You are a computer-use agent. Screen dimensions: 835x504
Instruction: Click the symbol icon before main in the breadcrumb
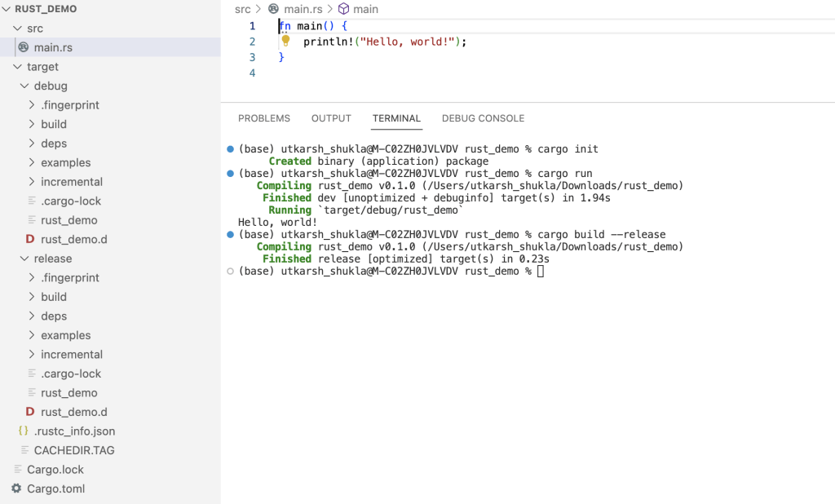pyautogui.click(x=343, y=8)
